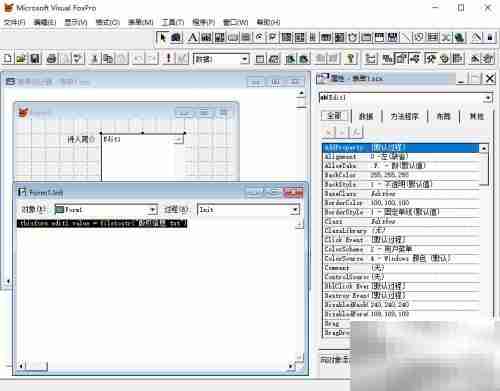
Task: Open the 工具(T) menu
Action: coord(173,22)
